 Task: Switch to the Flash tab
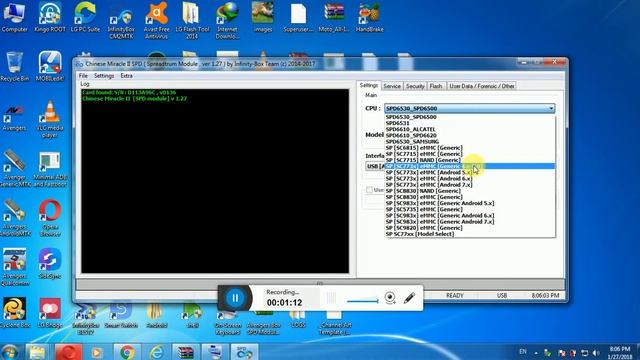pyautogui.click(x=436, y=86)
